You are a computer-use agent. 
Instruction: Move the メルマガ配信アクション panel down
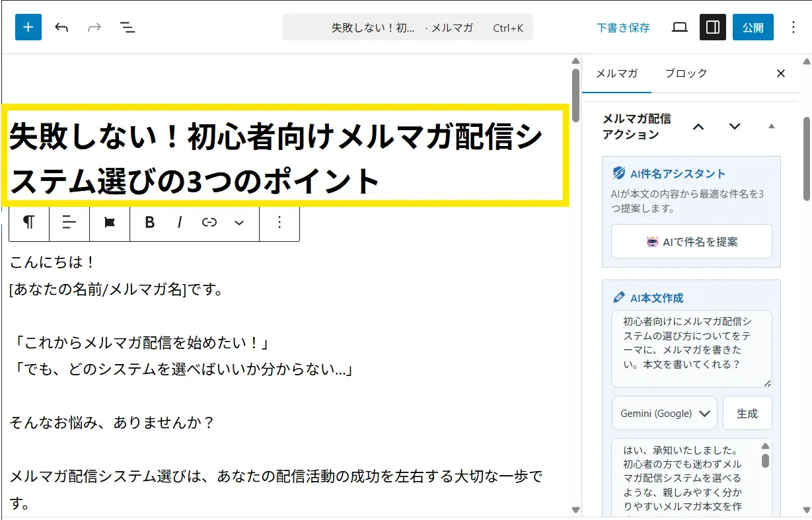[734, 126]
